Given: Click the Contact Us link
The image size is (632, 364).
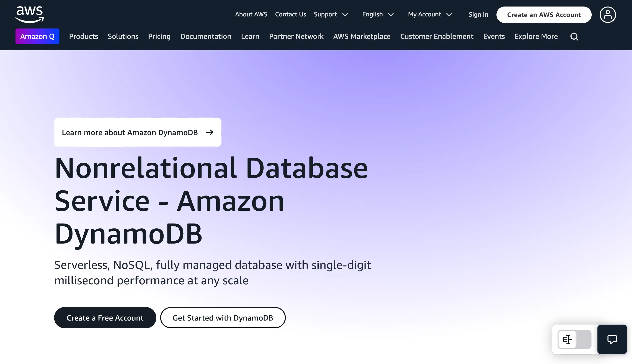Looking at the screenshot, I should (290, 14).
